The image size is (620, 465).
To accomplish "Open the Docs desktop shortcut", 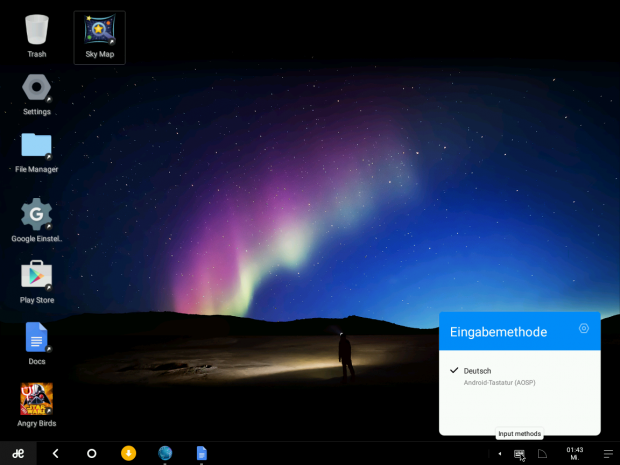I will pyautogui.click(x=37, y=340).
